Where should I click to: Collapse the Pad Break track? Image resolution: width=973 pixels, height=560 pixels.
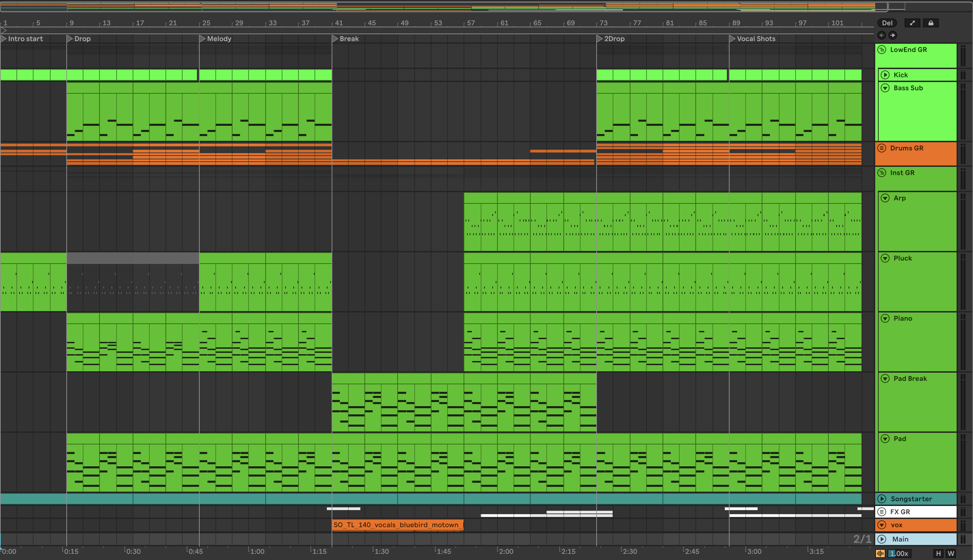(885, 378)
